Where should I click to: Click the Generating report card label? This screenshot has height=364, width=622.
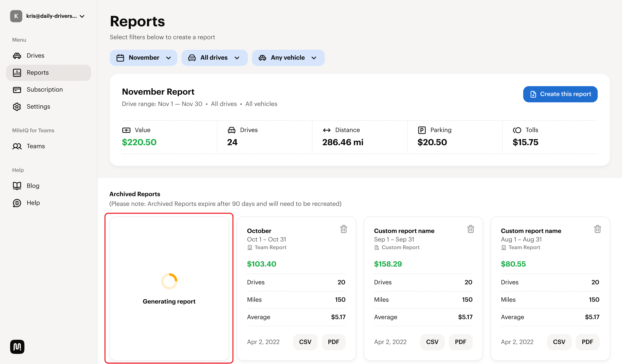point(169,302)
